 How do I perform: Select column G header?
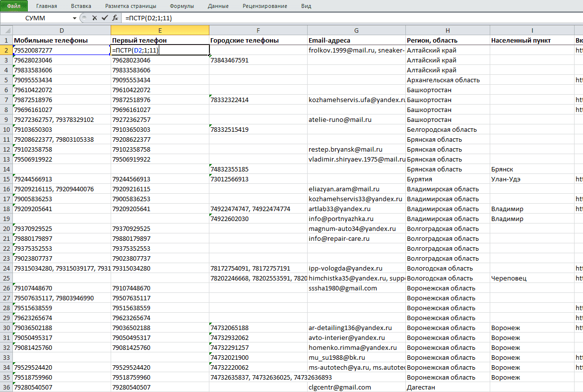[356, 30]
